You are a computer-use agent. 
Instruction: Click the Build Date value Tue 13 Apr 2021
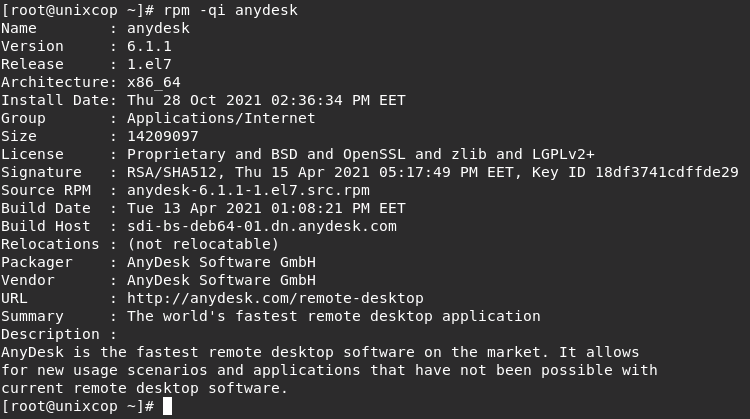click(266, 209)
